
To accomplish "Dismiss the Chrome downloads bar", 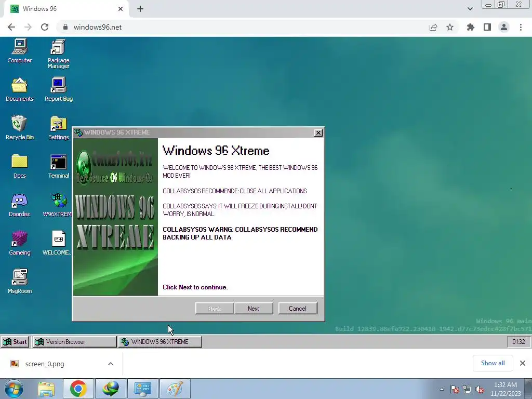I will [523, 363].
